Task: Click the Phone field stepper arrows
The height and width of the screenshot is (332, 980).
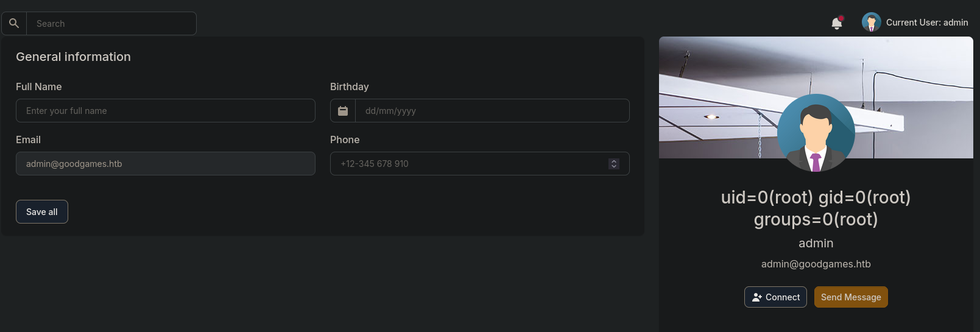Action: click(x=614, y=164)
